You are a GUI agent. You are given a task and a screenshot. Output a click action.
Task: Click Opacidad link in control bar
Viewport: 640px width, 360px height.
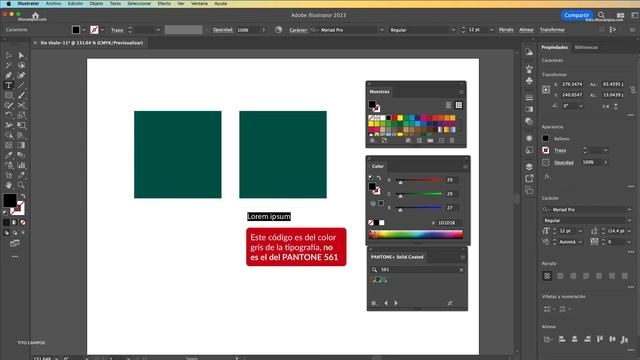[x=222, y=30]
